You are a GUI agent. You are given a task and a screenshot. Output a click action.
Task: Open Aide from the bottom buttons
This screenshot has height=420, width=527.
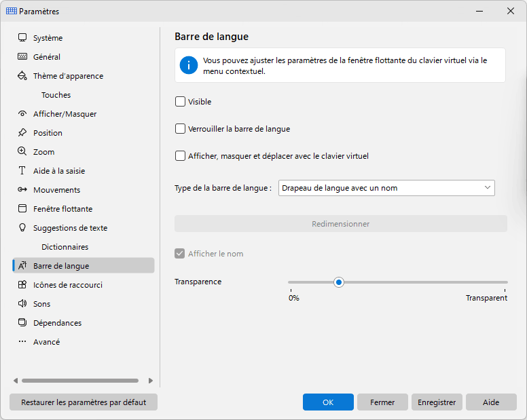click(x=491, y=402)
